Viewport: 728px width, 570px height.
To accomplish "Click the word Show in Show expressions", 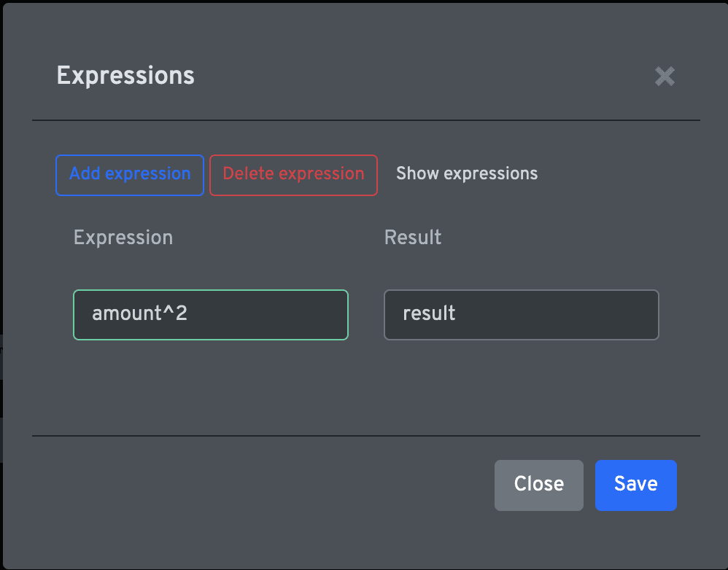I will click(x=417, y=173).
